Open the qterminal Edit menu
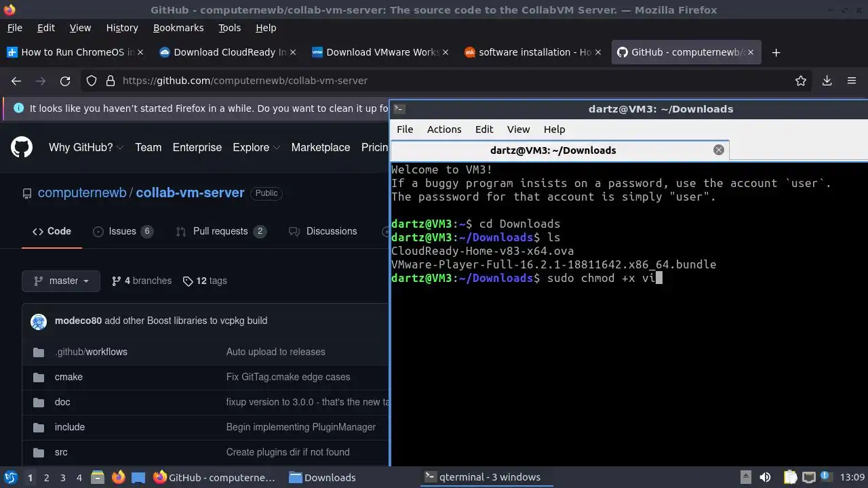868x488 pixels. coord(484,129)
